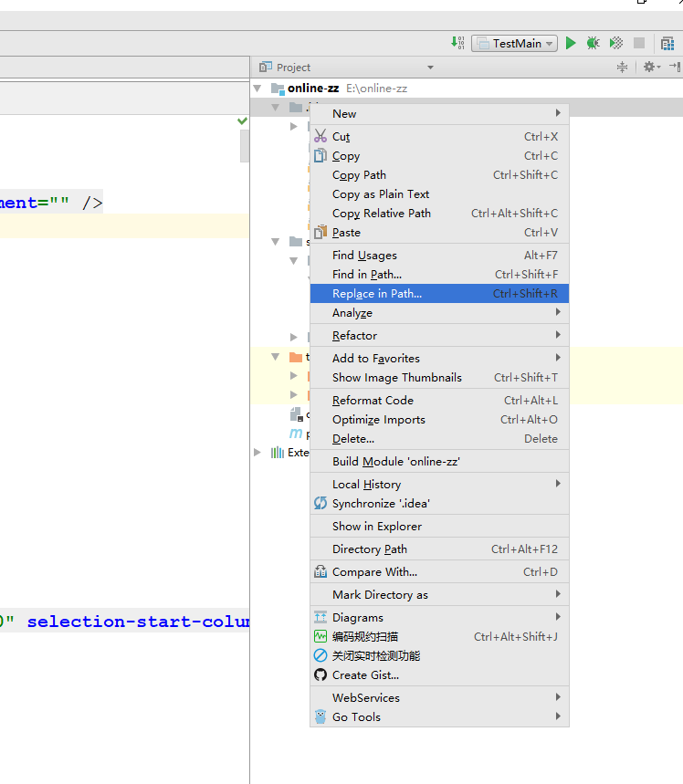Open the New submenu
Viewport: 683px width, 784px height.
coord(439,113)
